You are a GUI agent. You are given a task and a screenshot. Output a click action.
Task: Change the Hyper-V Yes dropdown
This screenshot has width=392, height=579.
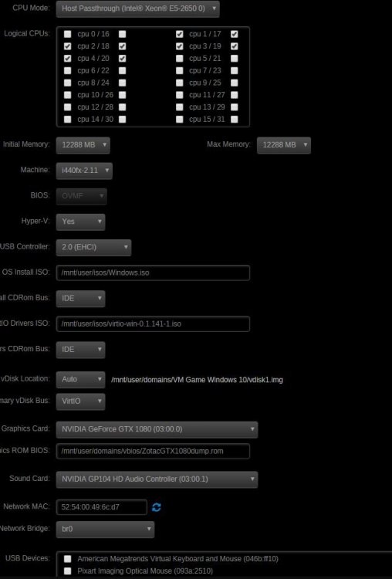click(80, 222)
